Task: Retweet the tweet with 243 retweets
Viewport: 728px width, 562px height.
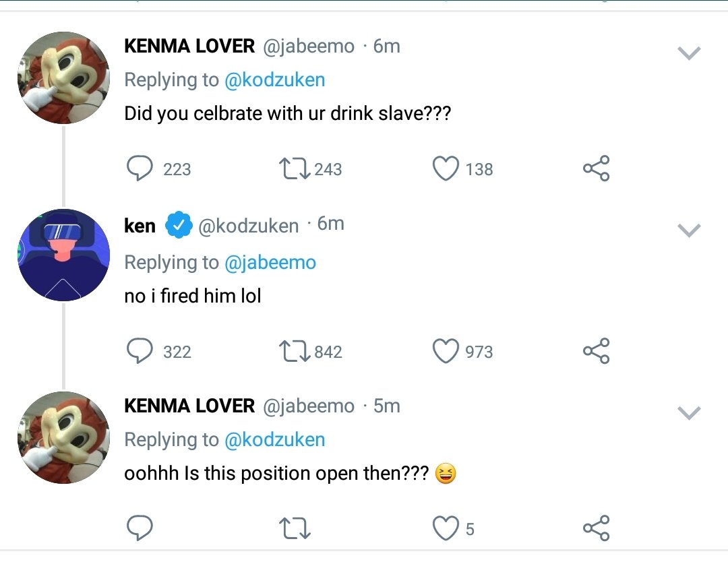Action: 295,168
